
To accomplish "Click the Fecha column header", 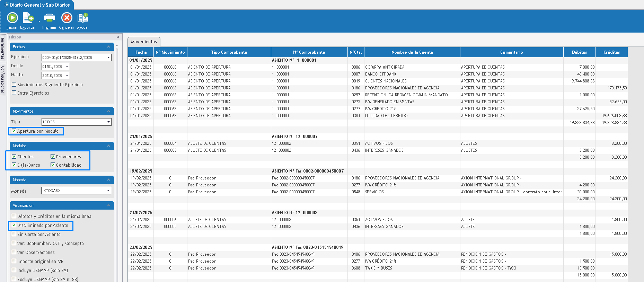I will click(141, 52).
